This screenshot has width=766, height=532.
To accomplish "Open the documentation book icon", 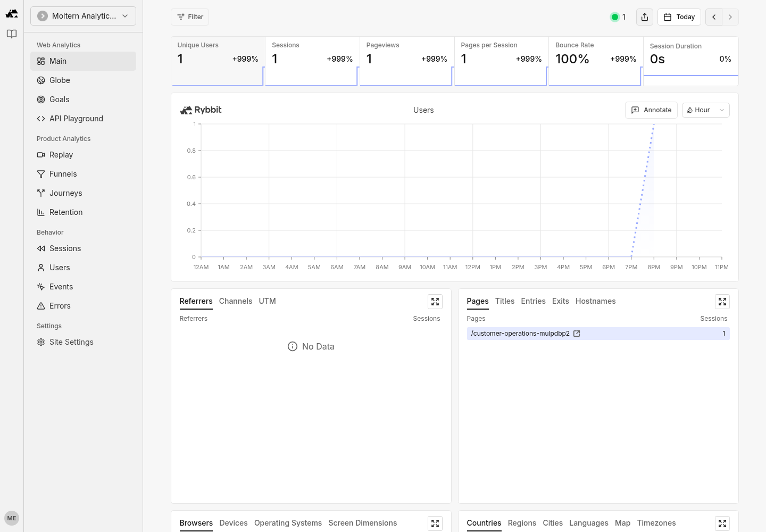I will click(12, 34).
